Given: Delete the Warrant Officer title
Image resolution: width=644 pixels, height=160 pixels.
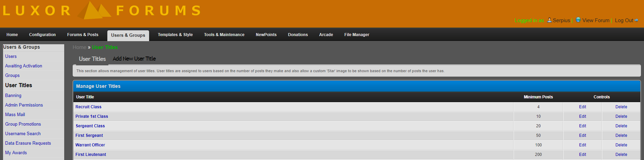Looking at the screenshot, I should (x=621, y=145).
